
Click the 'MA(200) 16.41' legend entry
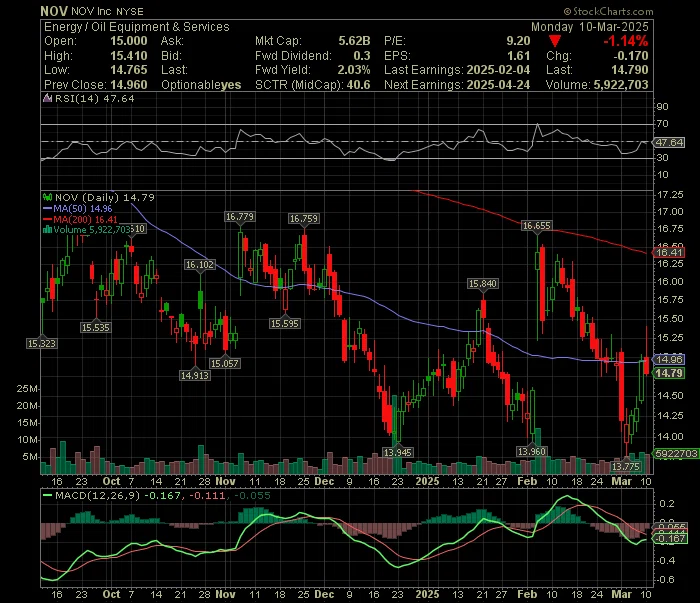tap(85, 219)
